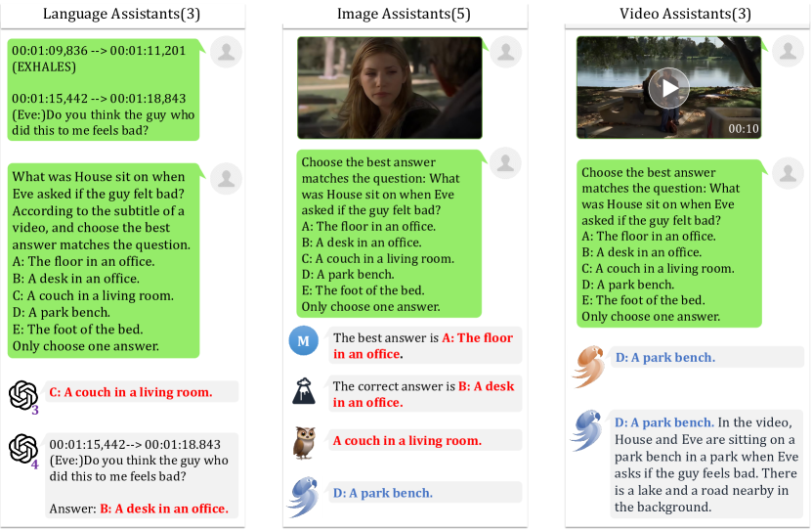
Task: Click reply 'The best answer is A: The floor'
Action: 425,345
